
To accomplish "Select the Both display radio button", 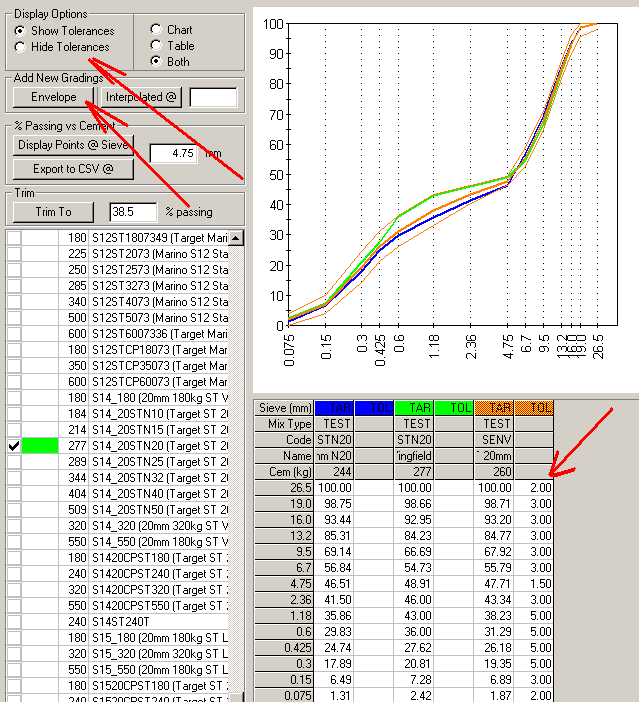I will [155, 62].
